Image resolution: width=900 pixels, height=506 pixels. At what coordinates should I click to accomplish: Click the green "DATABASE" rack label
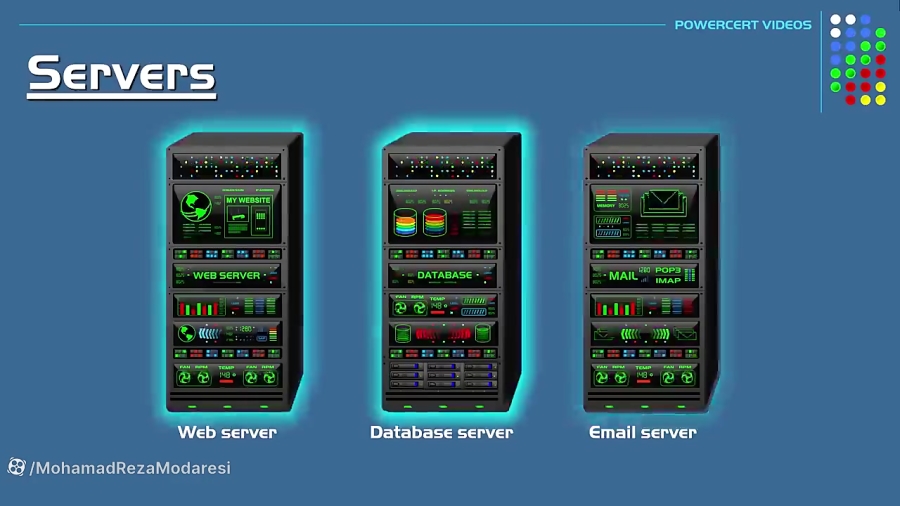point(444,275)
